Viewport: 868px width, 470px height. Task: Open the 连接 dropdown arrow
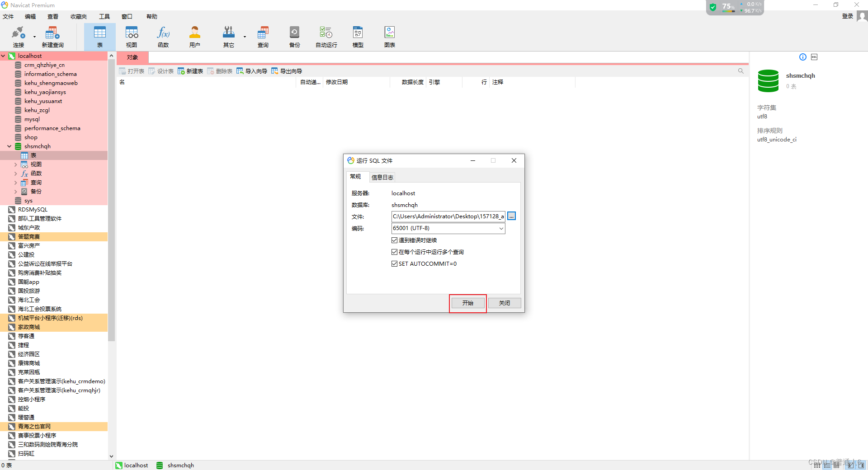pos(34,37)
